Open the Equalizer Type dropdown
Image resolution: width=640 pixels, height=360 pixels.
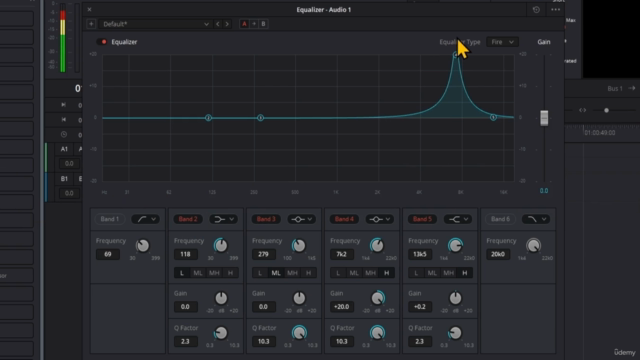point(502,42)
